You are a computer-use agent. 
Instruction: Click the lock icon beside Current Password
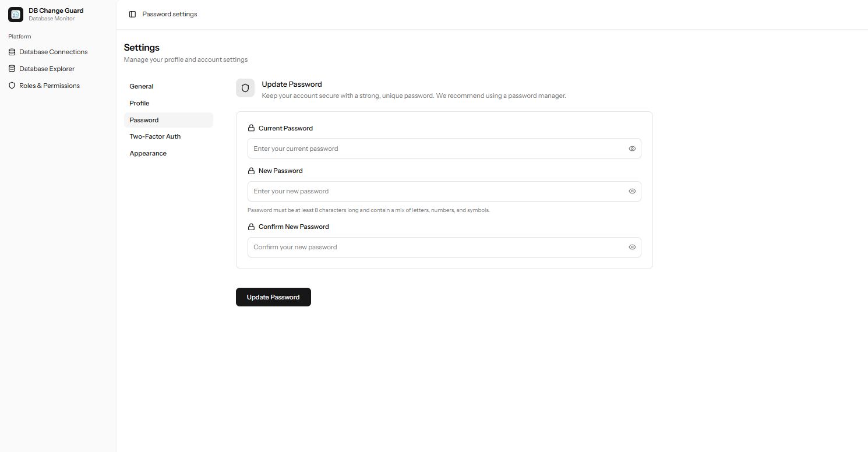tap(252, 128)
